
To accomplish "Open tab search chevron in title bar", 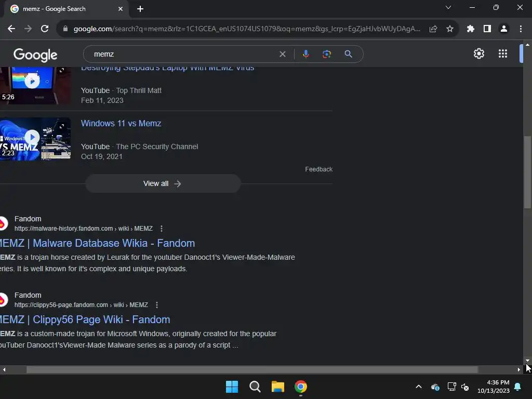I will pos(448,7).
